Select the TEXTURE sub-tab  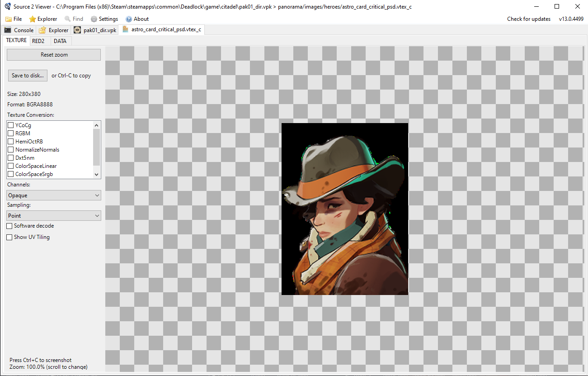click(16, 40)
